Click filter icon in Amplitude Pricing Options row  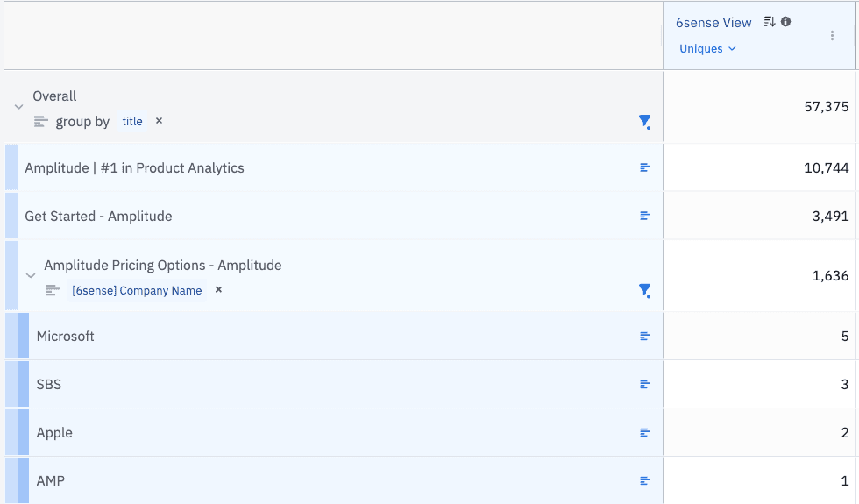(x=645, y=290)
